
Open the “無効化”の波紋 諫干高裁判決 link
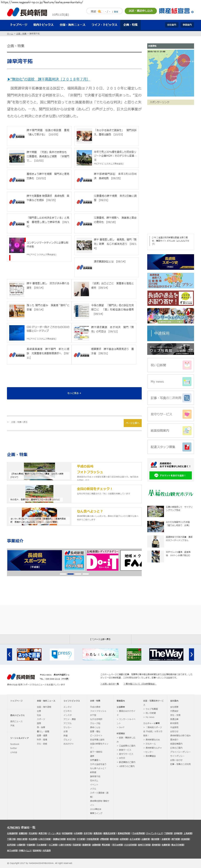click(48, 79)
